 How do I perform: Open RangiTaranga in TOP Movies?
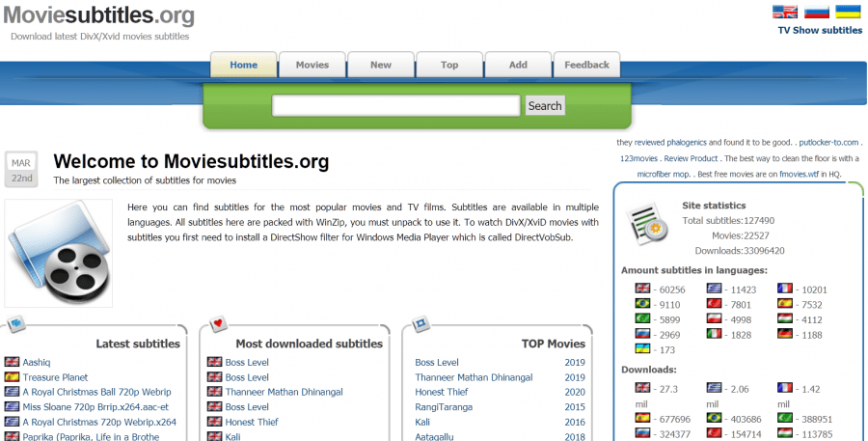tap(444, 406)
